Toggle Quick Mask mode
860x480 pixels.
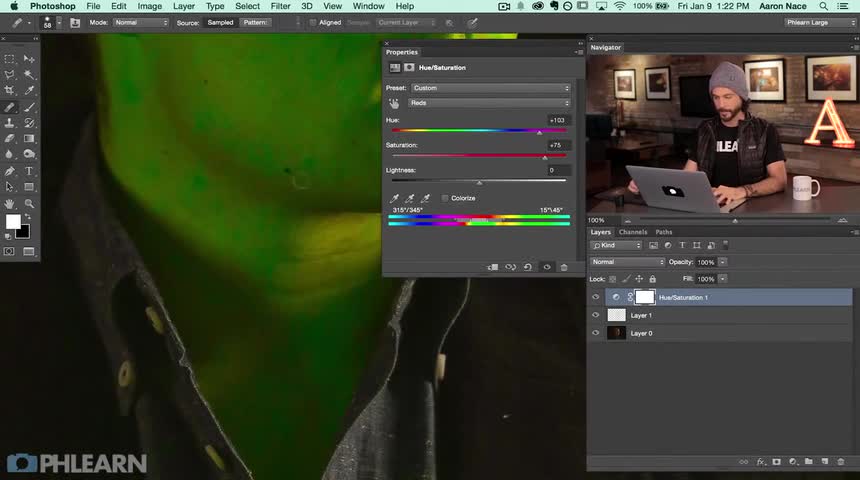point(9,251)
